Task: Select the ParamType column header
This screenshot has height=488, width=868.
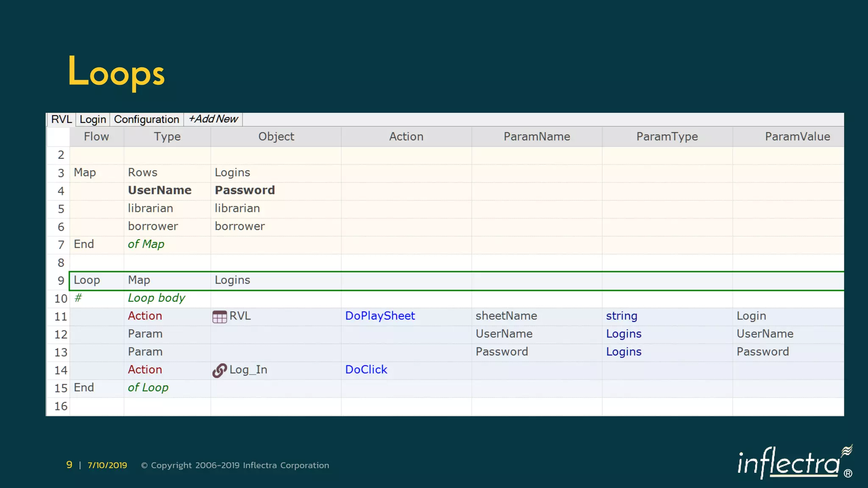Action: 667,137
